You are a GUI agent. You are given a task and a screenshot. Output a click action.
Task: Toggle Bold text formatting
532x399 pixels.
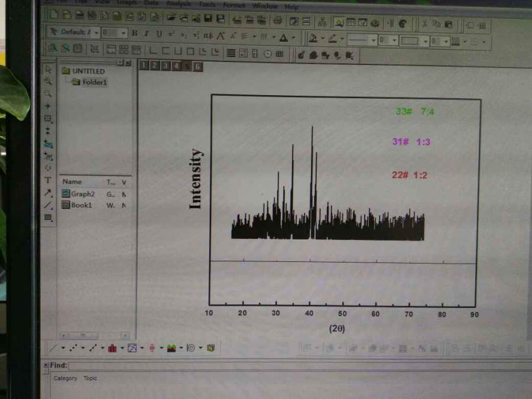coord(135,33)
